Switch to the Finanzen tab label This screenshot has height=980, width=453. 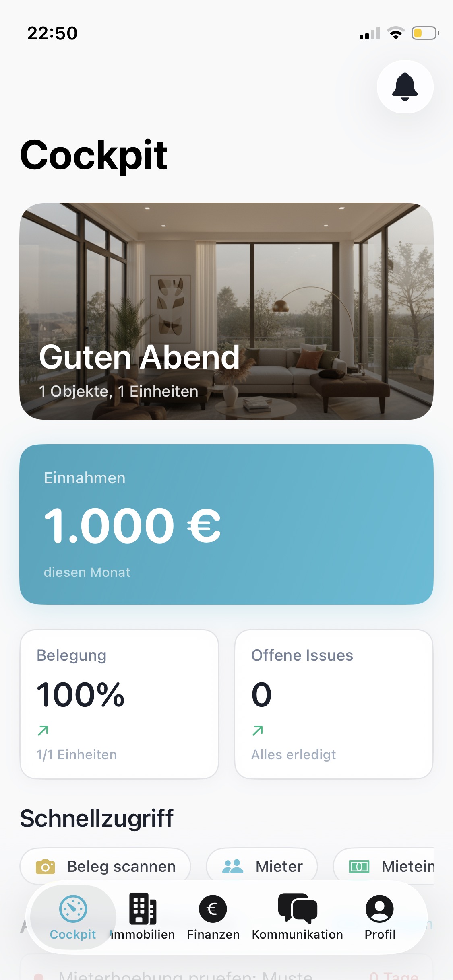tap(213, 934)
